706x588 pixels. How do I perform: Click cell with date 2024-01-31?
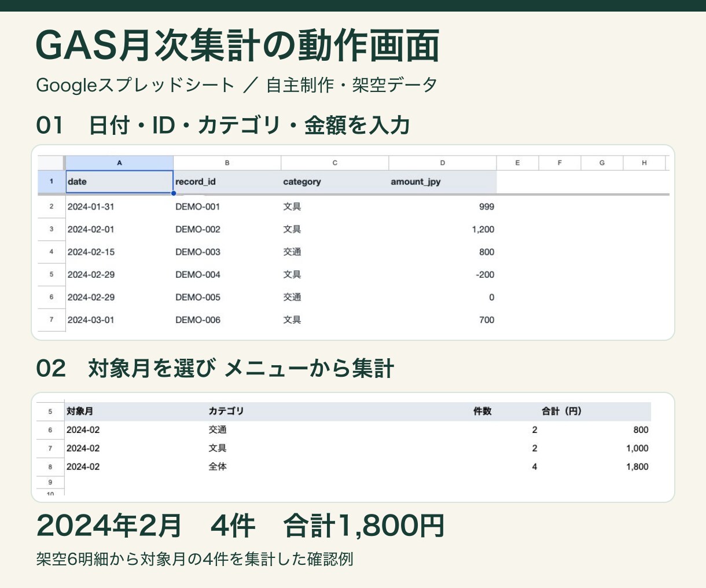pos(119,207)
